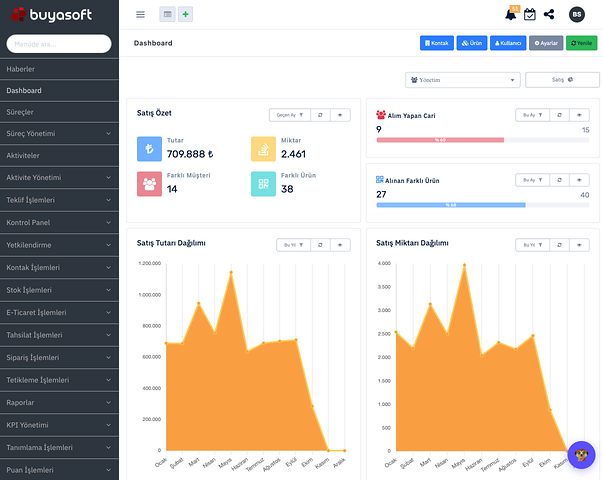603x480 pixels.
Task: Open the calendar check icon
Action: click(530, 15)
